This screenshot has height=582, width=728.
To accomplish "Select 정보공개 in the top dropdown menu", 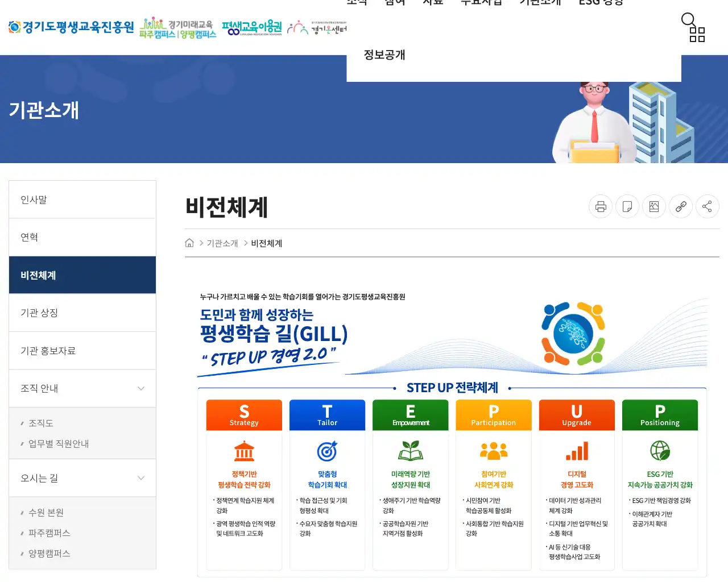I will pos(384,55).
